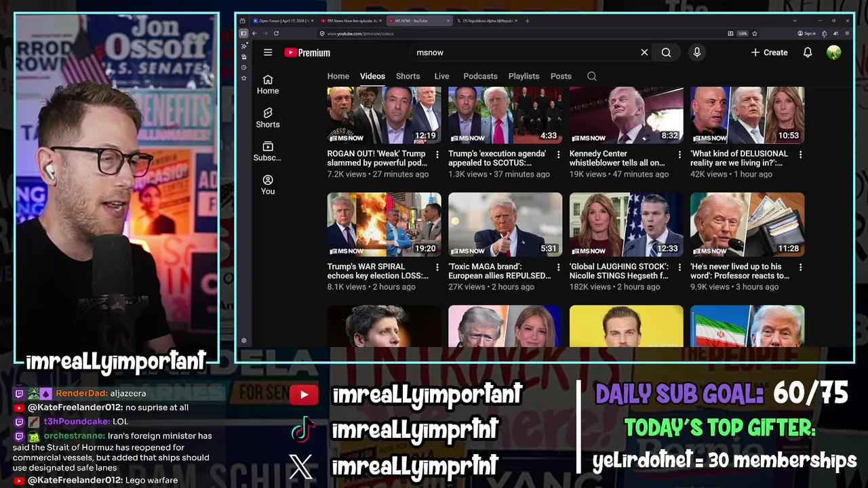Switch to channel Shorts tab
Viewport: 868px width, 488px height.
pyautogui.click(x=408, y=76)
